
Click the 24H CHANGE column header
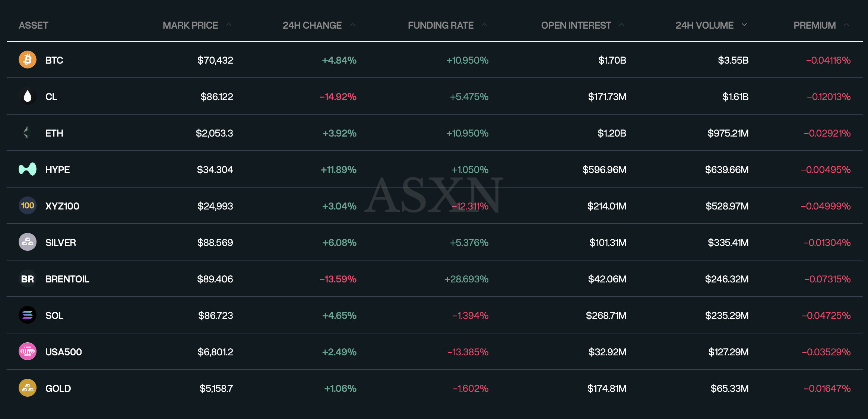click(312, 25)
